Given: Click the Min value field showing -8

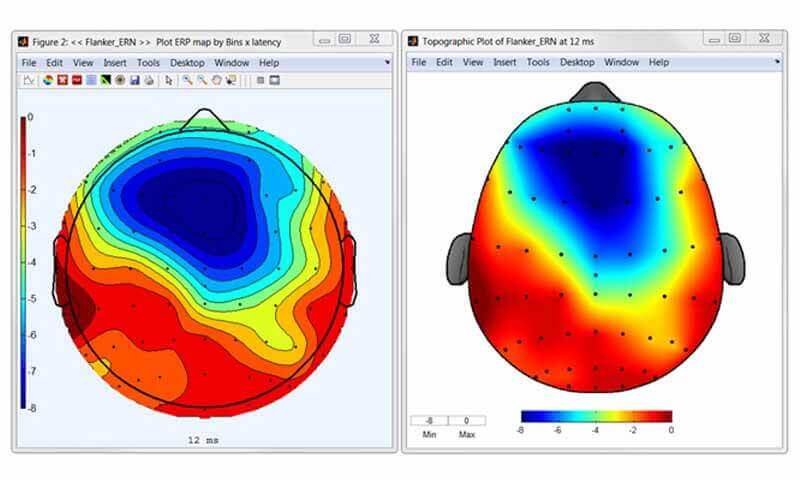Looking at the screenshot, I should click(429, 421).
